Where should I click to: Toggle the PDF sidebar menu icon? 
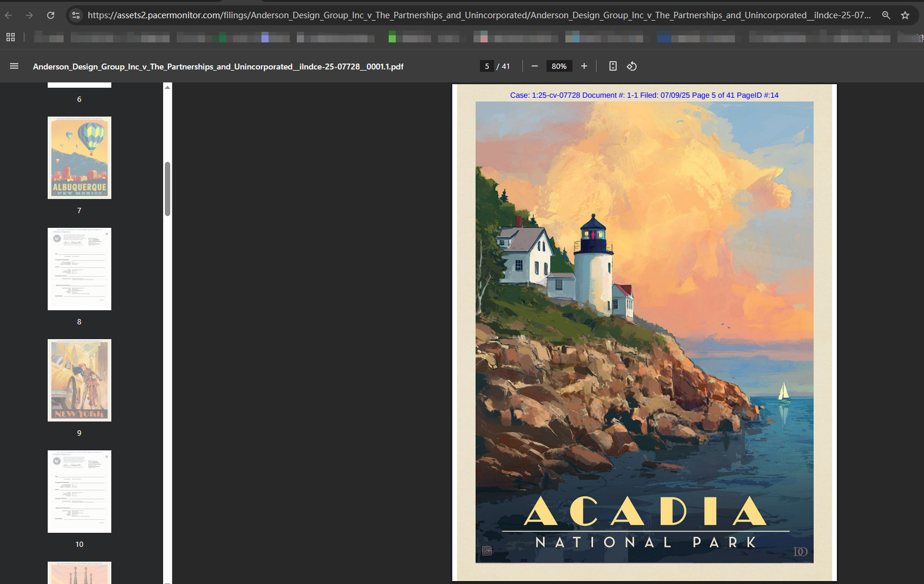click(x=14, y=67)
